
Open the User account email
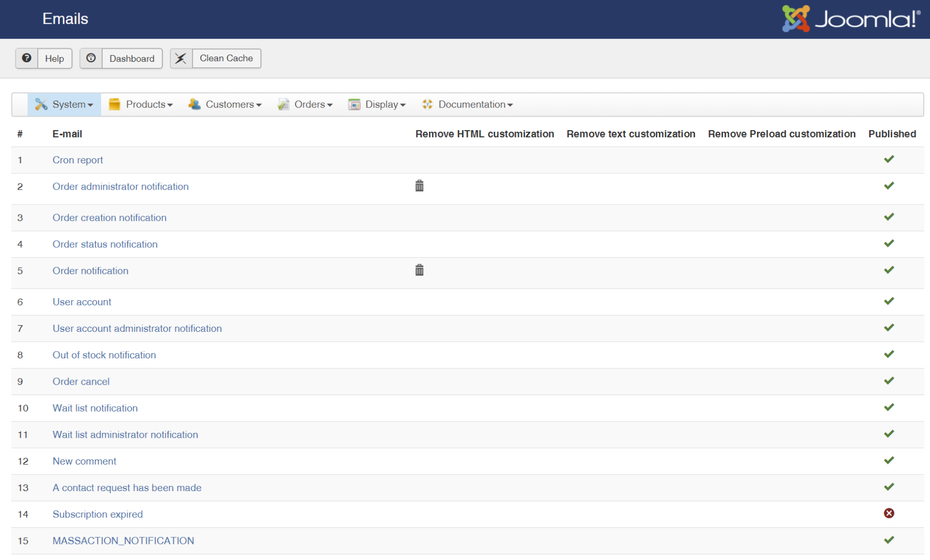[82, 302]
